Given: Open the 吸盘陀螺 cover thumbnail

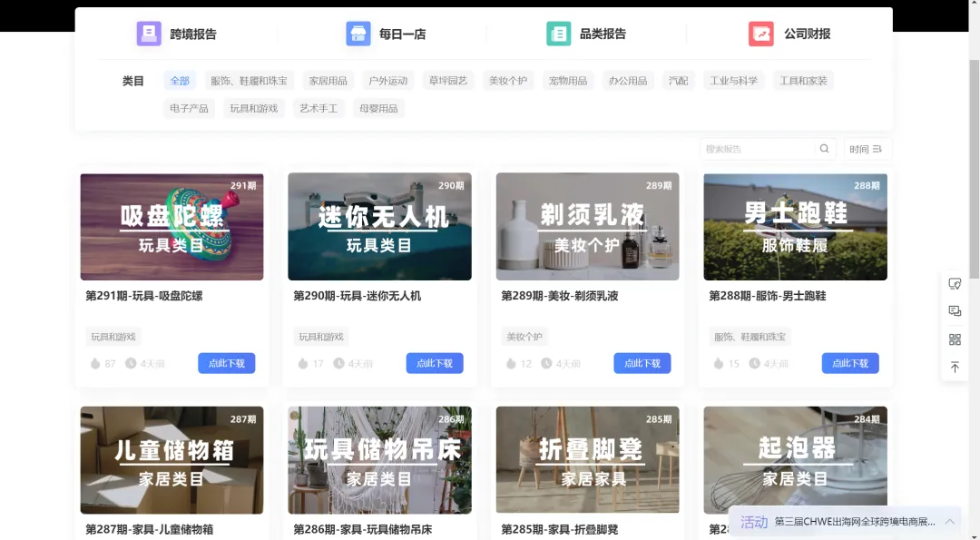Looking at the screenshot, I should click(x=171, y=227).
